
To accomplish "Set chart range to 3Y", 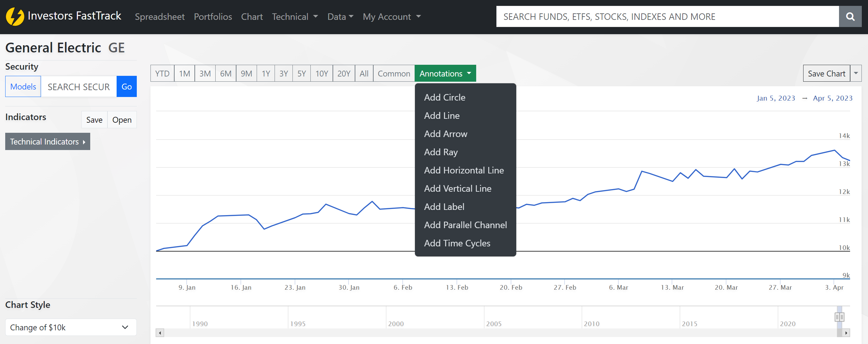I will pos(284,73).
